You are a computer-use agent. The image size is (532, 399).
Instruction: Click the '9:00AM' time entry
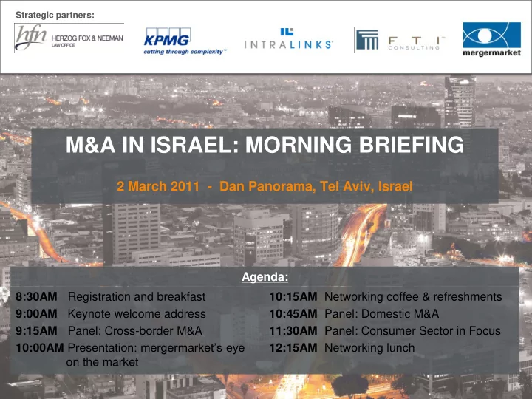36,313
